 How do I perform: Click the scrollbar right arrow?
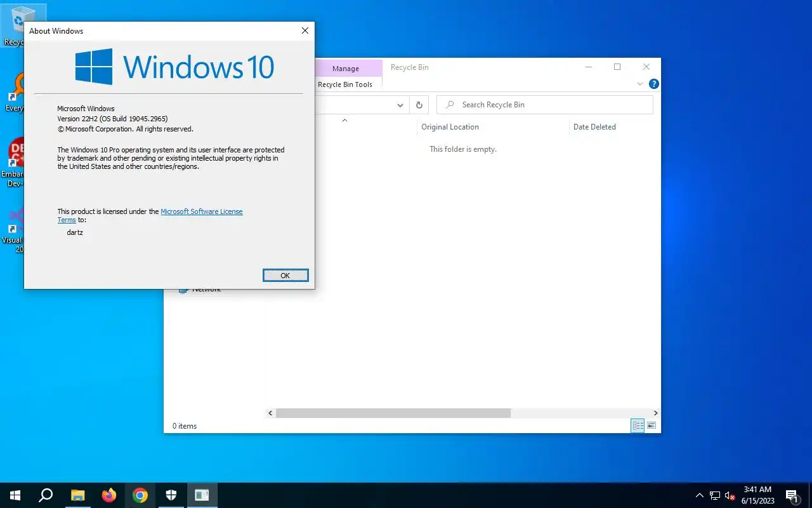click(x=655, y=413)
